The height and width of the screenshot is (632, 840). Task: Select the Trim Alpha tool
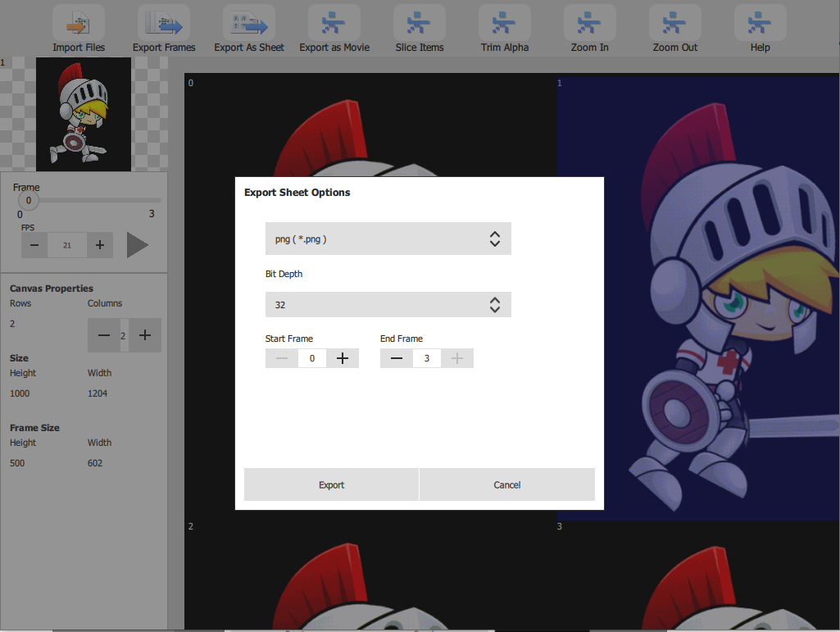pyautogui.click(x=505, y=23)
